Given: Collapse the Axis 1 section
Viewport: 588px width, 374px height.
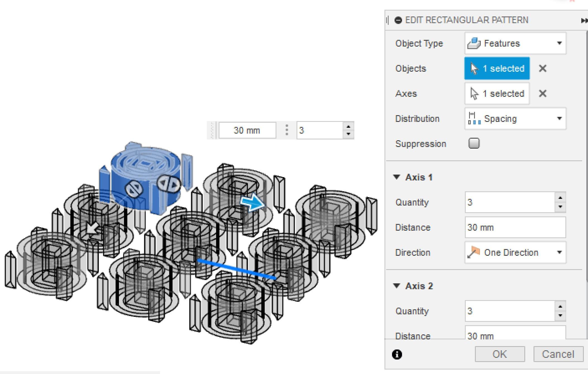Looking at the screenshot, I should [x=396, y=177].
